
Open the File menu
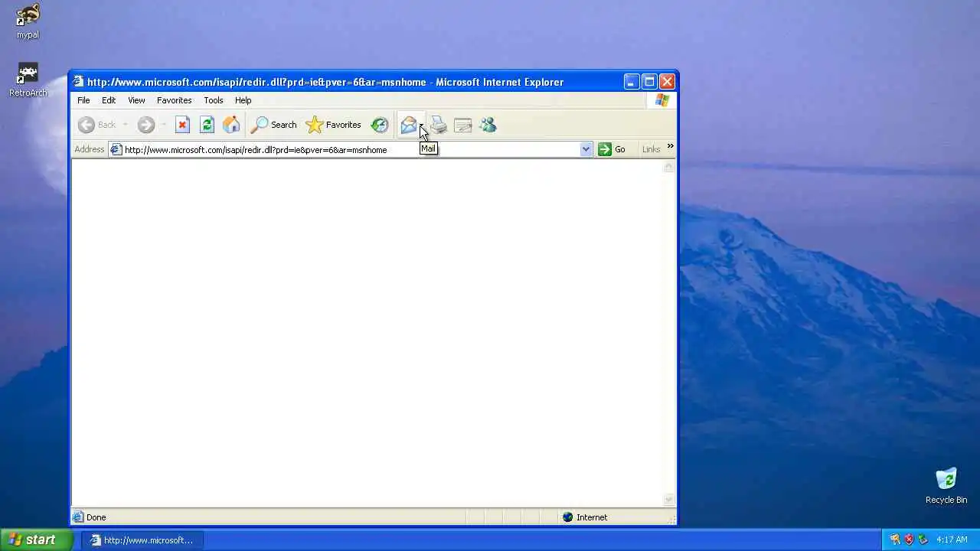pyautogui.click(x=83, y=100)
